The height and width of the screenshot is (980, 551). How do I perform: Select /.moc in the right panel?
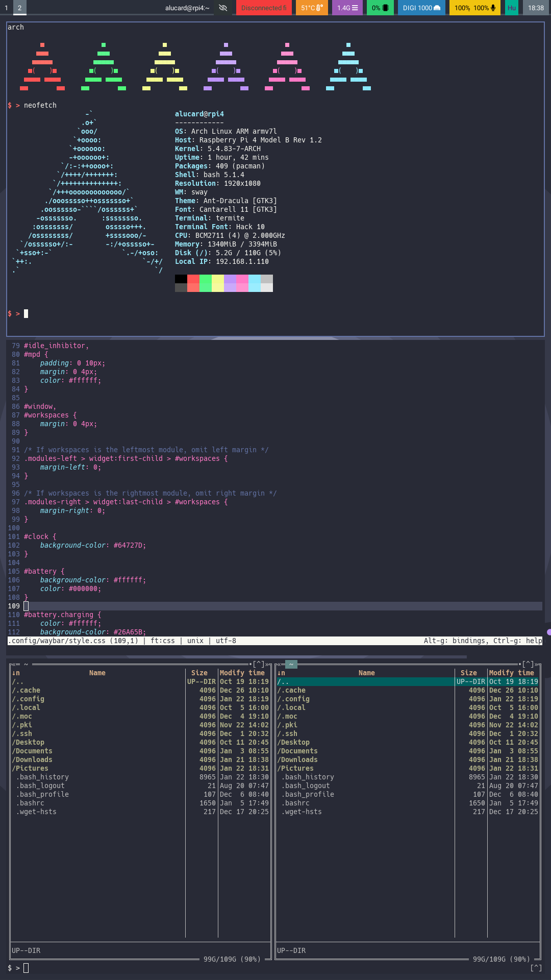coord(408,716)
